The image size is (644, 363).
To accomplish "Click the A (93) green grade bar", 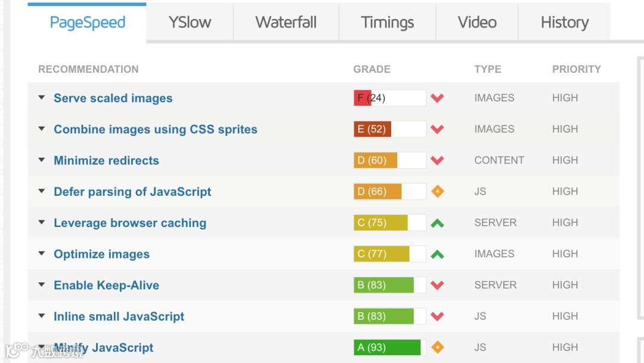I will point(389,347).
